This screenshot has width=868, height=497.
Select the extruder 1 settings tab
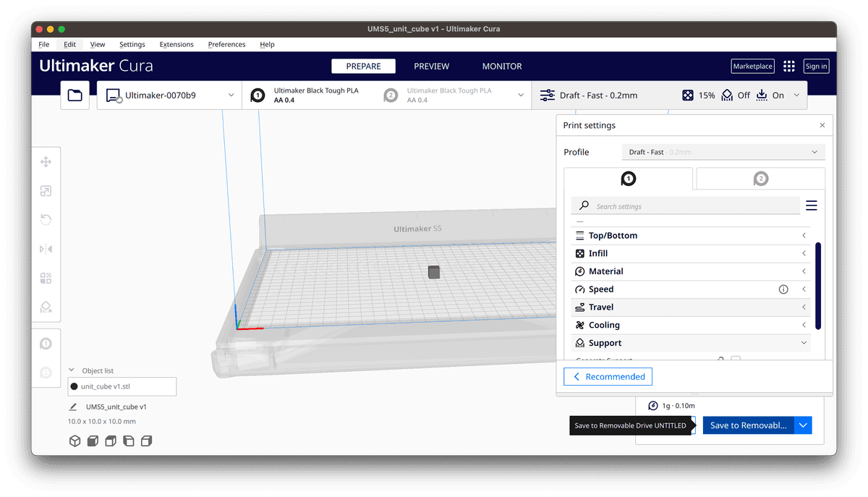pos(628,178)
